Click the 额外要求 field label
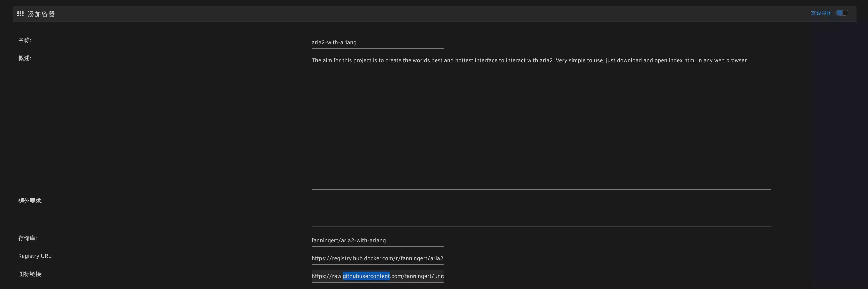Viewport: 868px width, 289px height. click(x=30, y=201)
